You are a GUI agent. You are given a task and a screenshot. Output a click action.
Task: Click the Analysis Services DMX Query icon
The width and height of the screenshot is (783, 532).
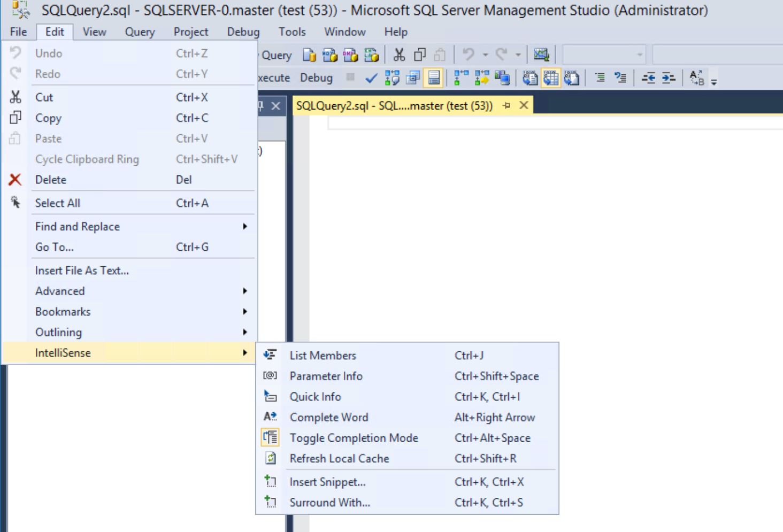[x=350, y=55]
